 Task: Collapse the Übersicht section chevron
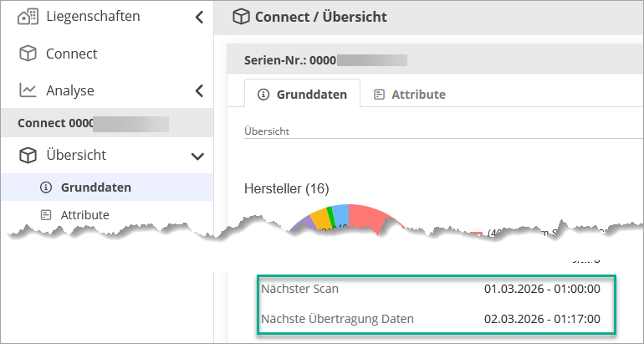[198, 156]
